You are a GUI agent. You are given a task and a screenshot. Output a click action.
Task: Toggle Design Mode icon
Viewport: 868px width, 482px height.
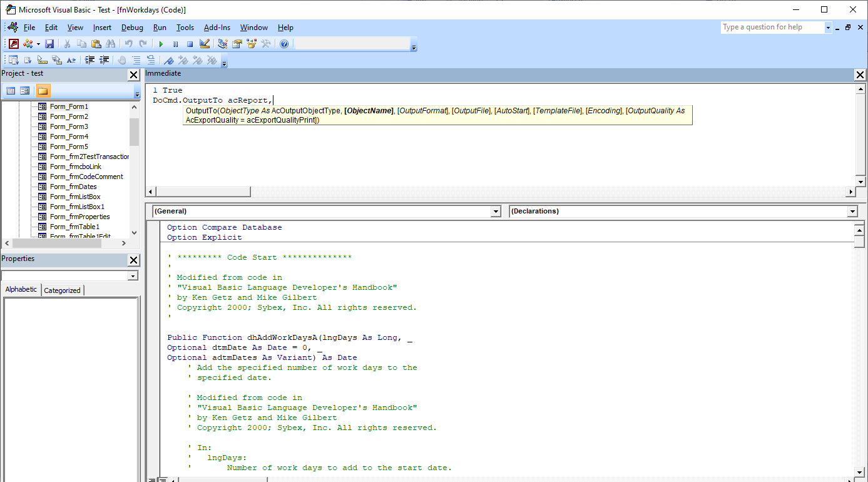tap(204, 44)
